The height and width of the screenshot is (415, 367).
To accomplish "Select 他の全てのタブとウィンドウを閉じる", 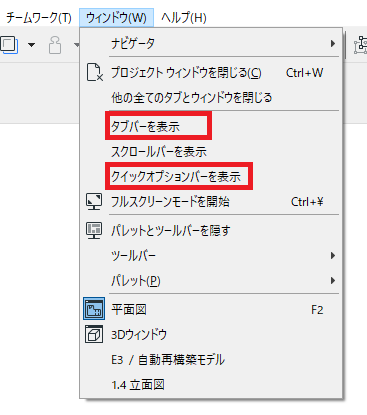I will pyautogui.click(x=211, y=97).
